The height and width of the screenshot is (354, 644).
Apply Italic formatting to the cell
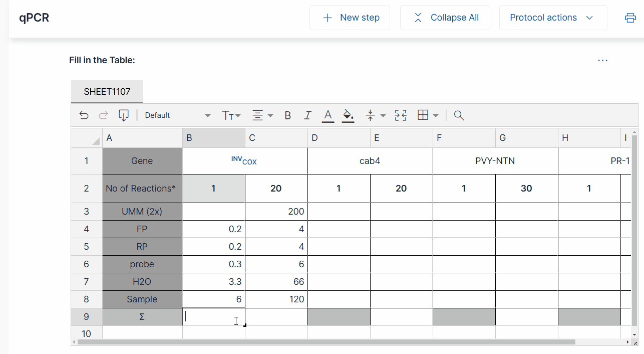[307, 115]
